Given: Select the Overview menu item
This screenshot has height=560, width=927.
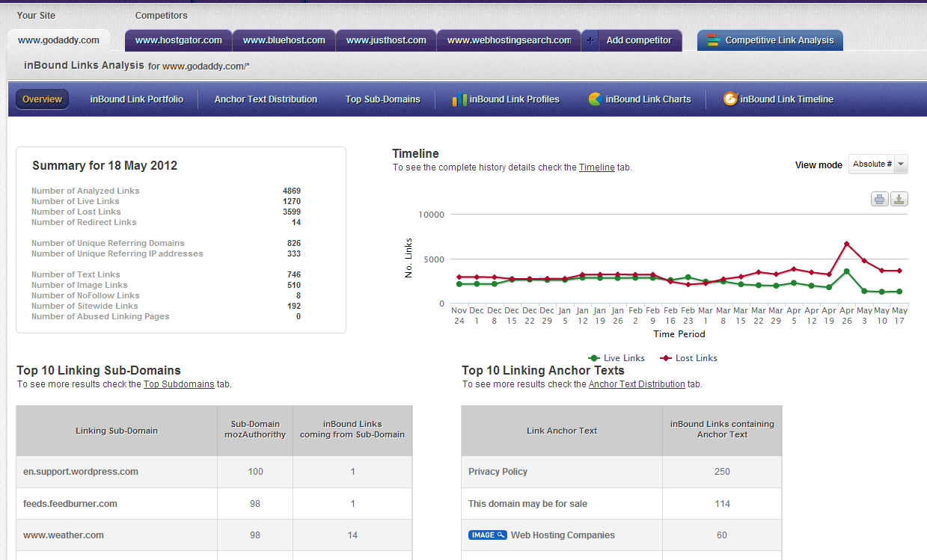Looking at the screenshot, I should [x=42, y=99].
